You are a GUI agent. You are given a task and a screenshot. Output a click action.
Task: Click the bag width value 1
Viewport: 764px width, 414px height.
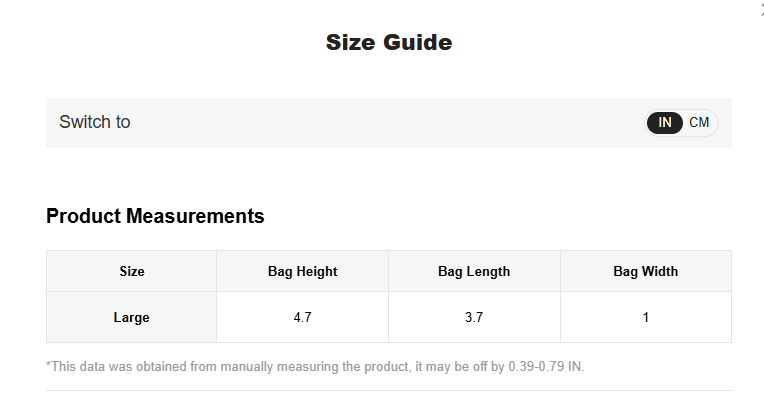646,317
